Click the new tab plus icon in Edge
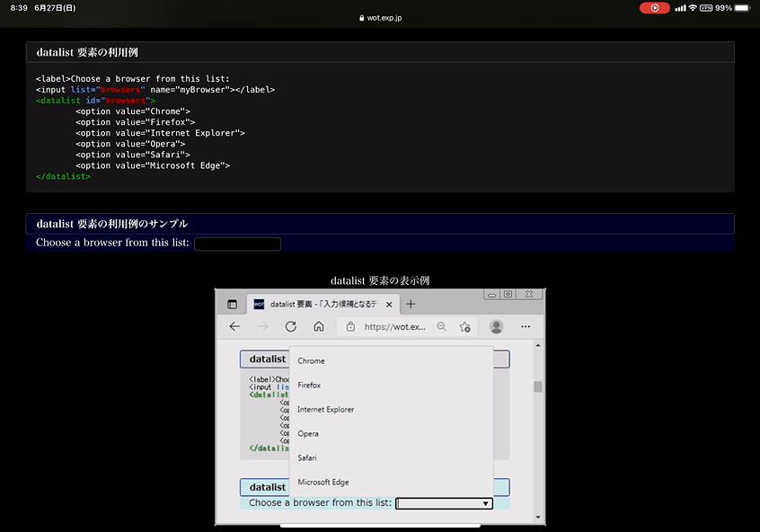 tap(411, 304)
